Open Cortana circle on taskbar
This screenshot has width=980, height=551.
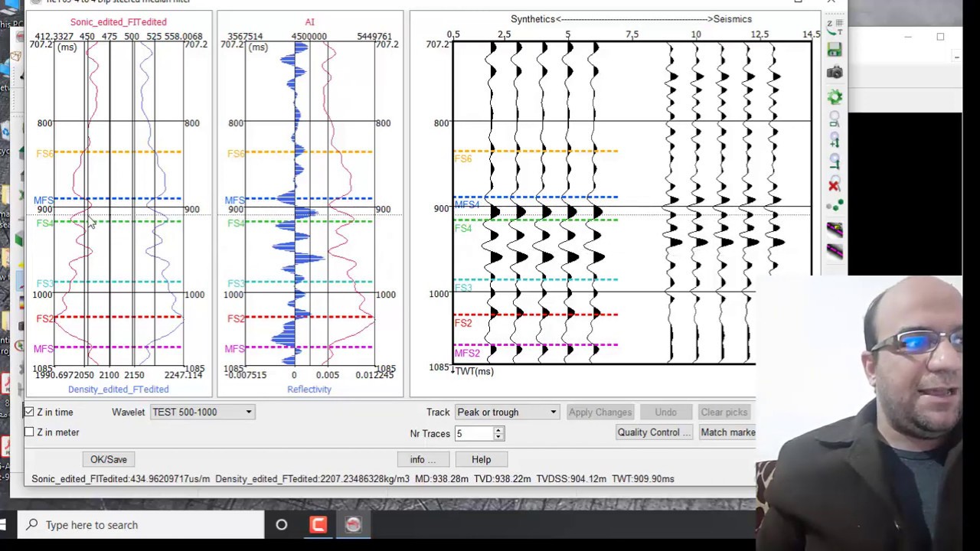[281, 525]
